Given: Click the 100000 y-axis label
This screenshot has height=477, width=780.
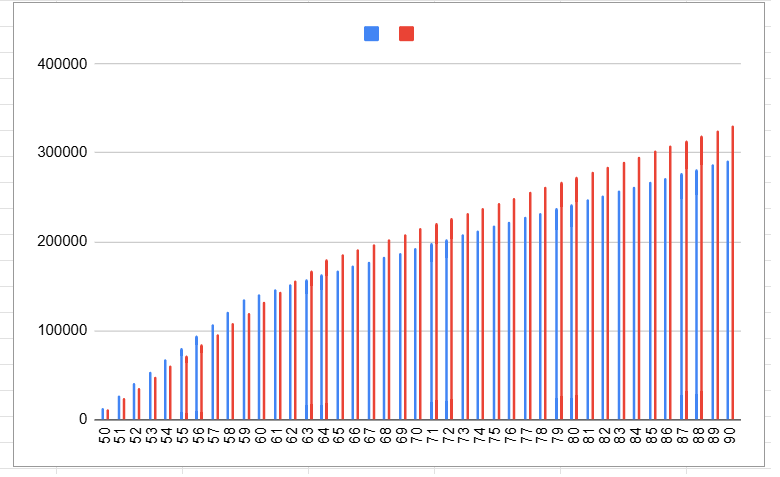Looking at the screenshot, I should [x=62, y=331].
